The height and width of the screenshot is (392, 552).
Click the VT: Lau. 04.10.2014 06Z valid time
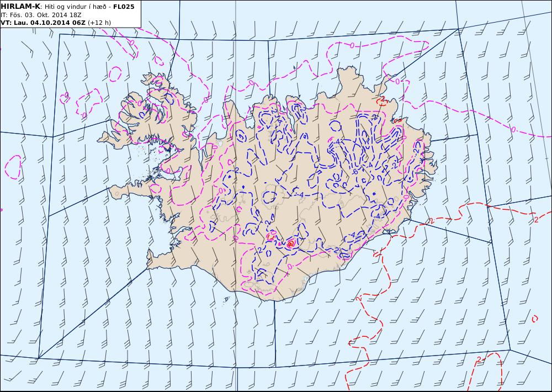point(43,23)
